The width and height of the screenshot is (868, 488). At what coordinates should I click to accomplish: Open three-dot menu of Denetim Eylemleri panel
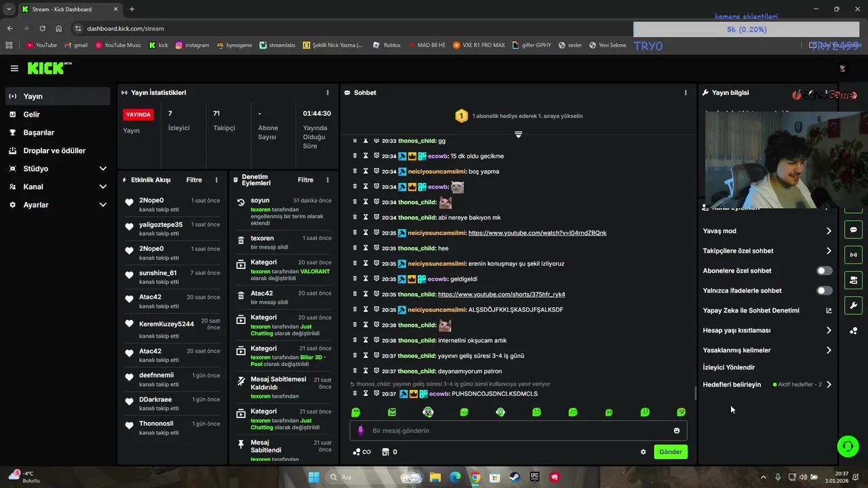click(328, 180)
